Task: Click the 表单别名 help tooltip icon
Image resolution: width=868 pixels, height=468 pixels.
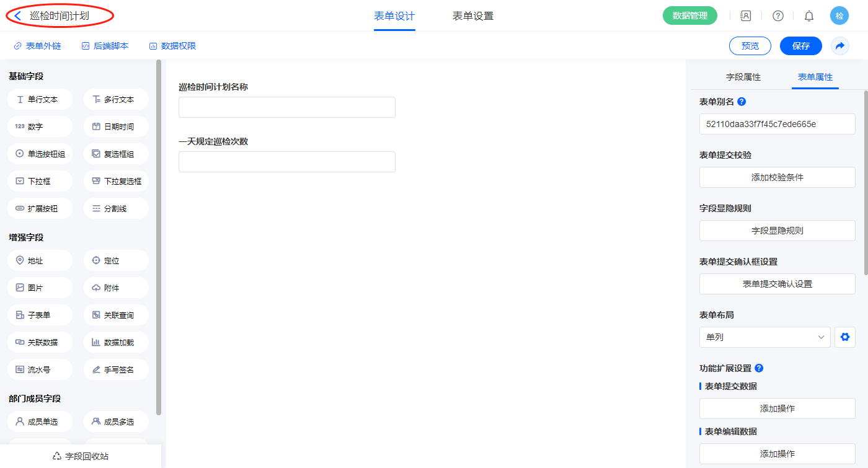Action: pyautogui.click(x=742, y=102)
